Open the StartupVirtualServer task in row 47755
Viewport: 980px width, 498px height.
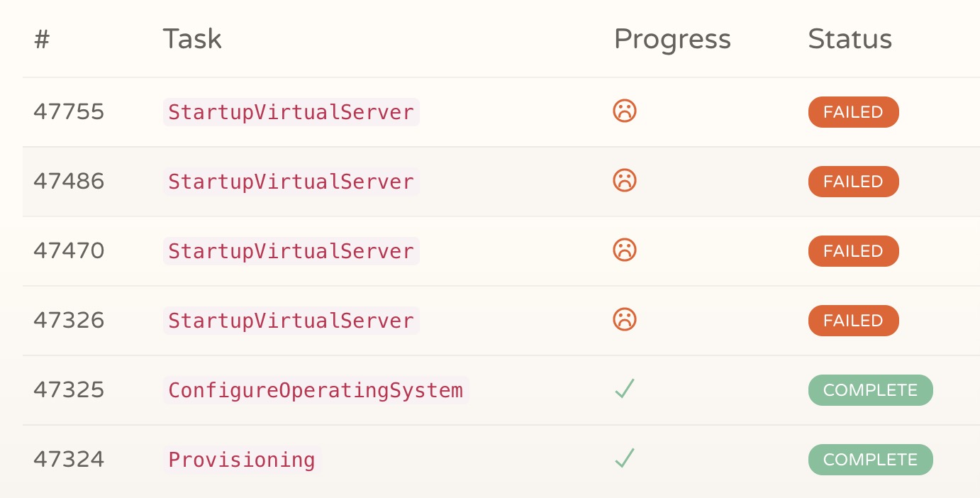coord(291,112)
